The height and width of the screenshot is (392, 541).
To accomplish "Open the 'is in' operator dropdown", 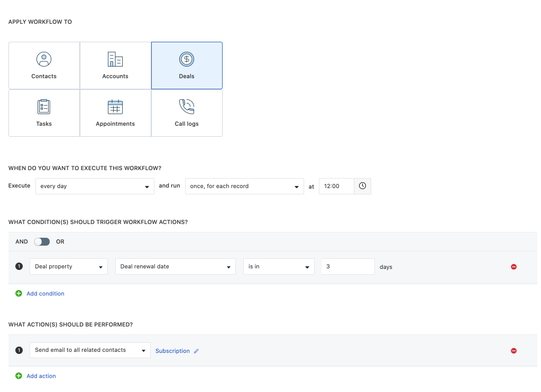I will coord(278,267).
